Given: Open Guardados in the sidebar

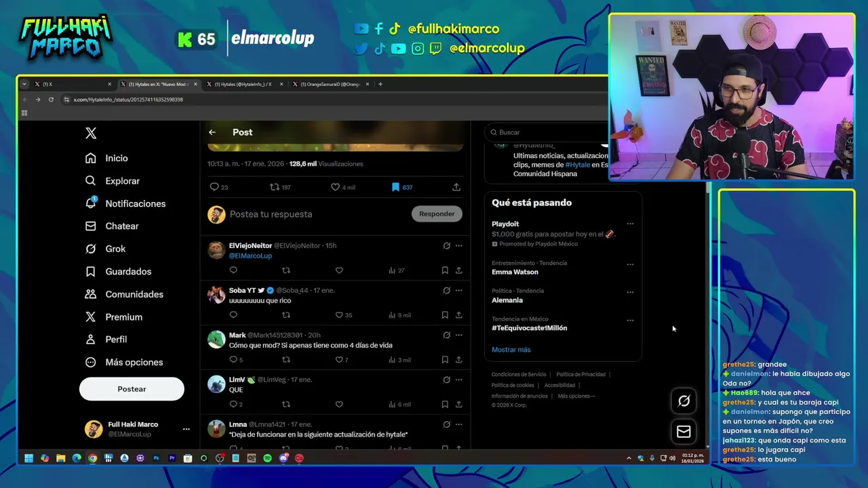Looking at the screenshot, I should [118, 271].
